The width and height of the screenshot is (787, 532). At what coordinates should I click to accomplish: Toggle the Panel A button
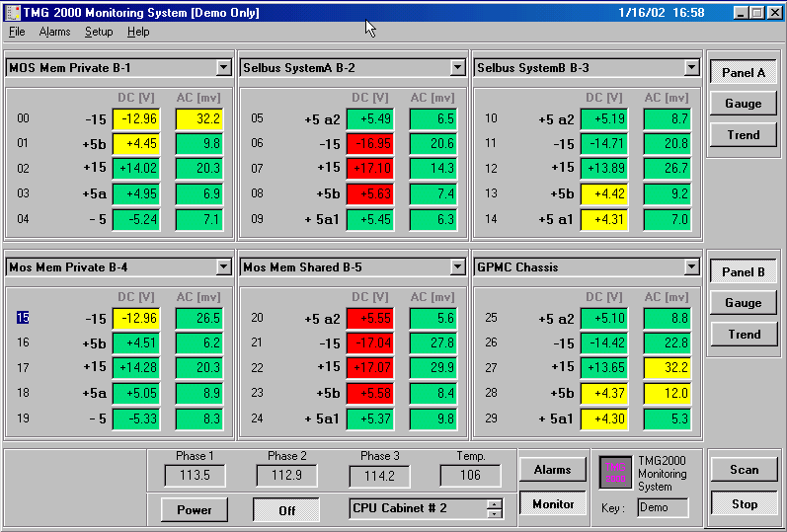point(744,72)
